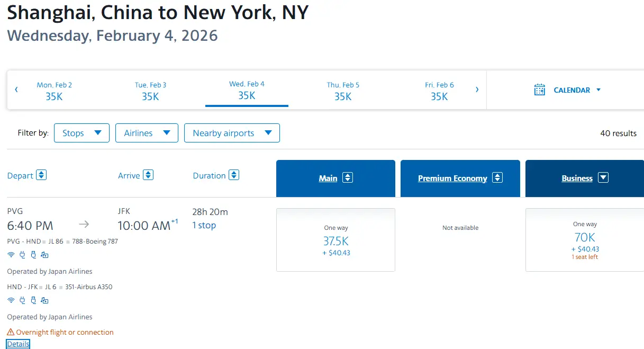Click the 1 stop link

click(x=204, y=225)
